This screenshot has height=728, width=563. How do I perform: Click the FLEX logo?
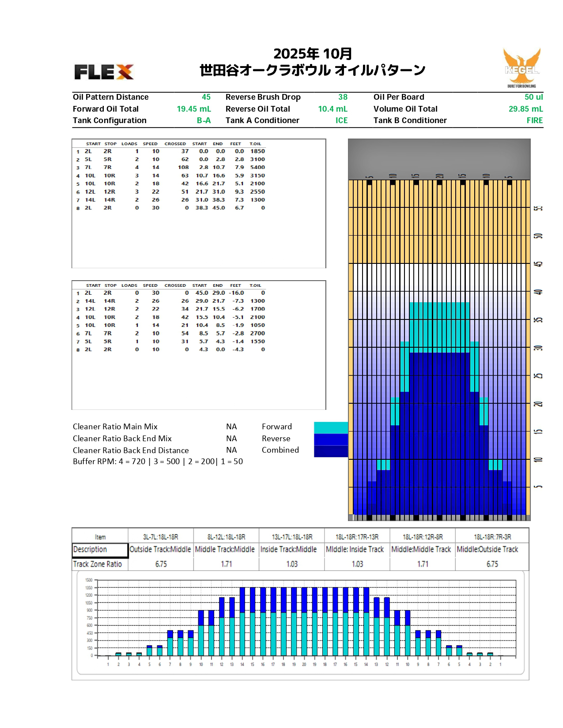pyautogui.click(x=104, y=72)
